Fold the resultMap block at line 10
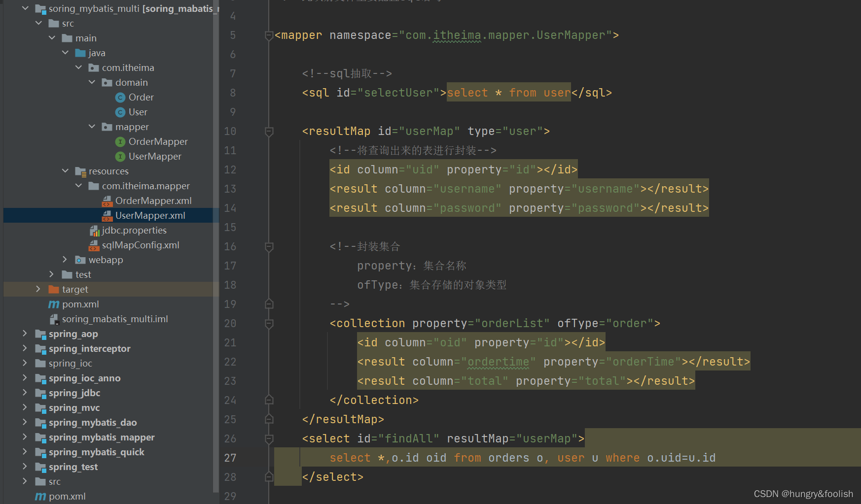 pos(269,132)
